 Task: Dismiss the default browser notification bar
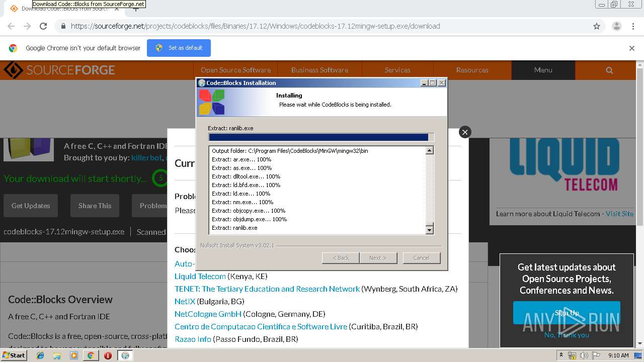(632, 48)
